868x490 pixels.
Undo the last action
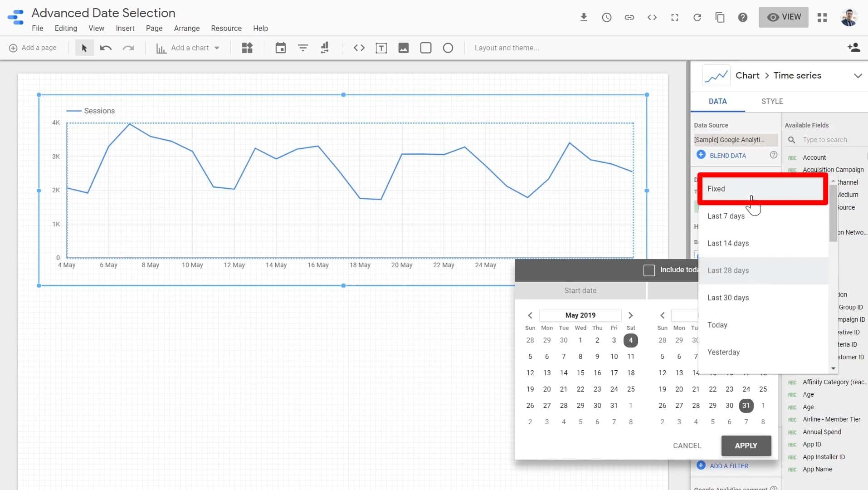(106, 48)
